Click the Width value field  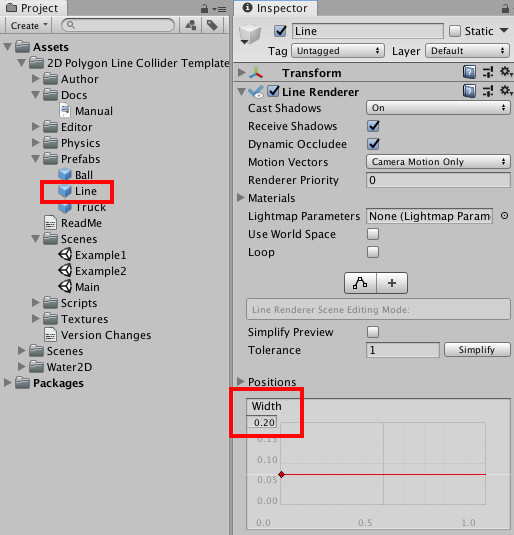[262, 422]
